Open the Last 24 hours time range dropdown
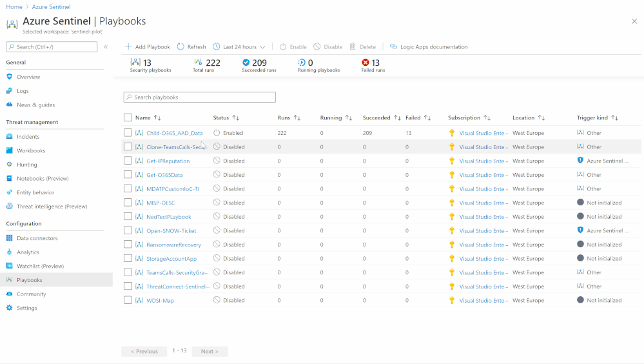The height and width of the screenshot is (364, 644). coord(239,47)
